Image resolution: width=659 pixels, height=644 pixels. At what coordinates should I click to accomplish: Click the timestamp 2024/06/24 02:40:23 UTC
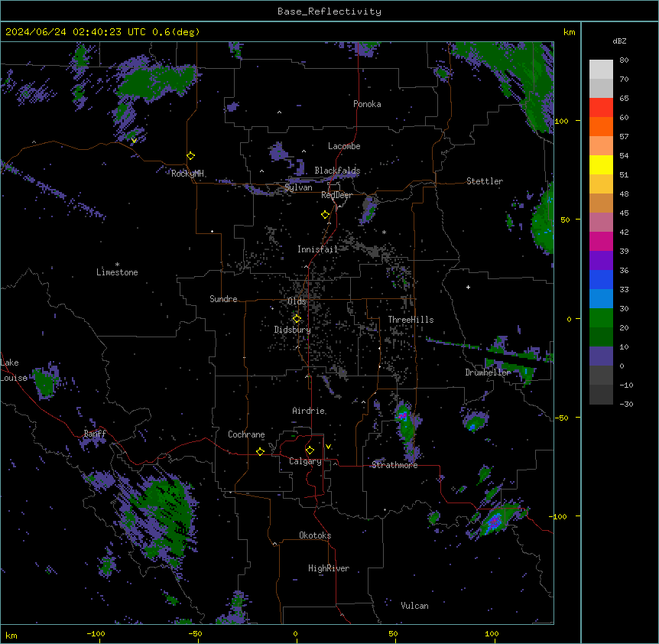tap(76, 32)
